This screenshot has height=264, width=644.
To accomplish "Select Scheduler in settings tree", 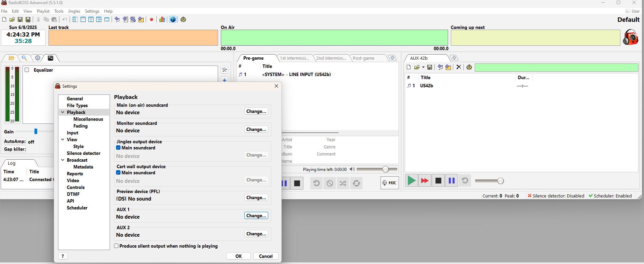I will point(77,208).
